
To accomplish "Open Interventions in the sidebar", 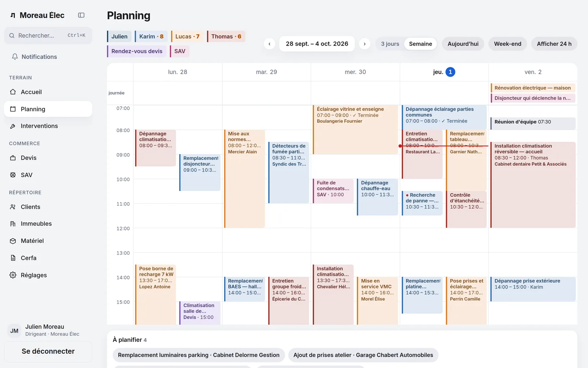I will point(48,126).
